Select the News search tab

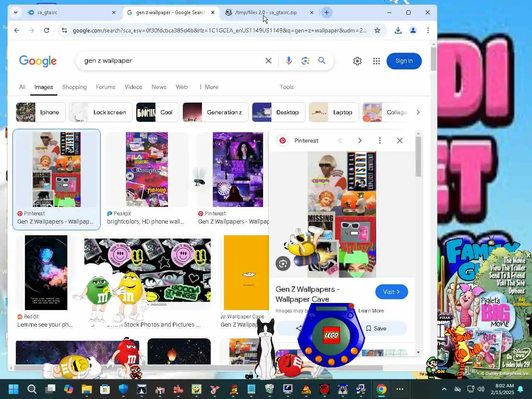tap(159, 87)
